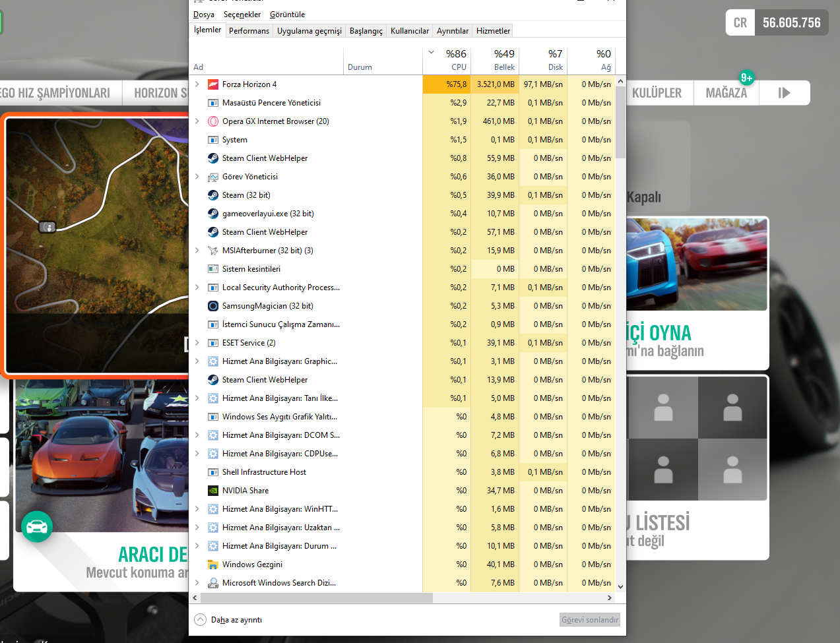Select the Forza Horizon 4 process icon
The height and width of the screenshot is (643, 840).
pos(213,84)
